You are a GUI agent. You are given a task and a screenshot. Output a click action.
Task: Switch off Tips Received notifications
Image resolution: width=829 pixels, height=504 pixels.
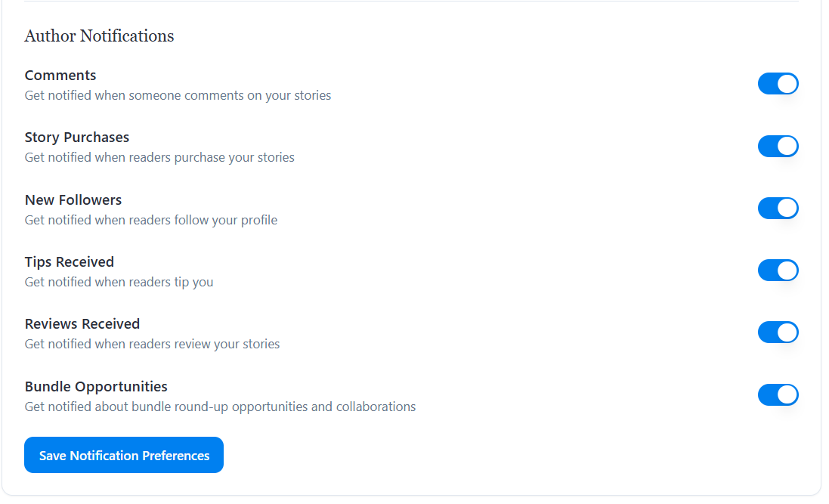coord(778,271)
